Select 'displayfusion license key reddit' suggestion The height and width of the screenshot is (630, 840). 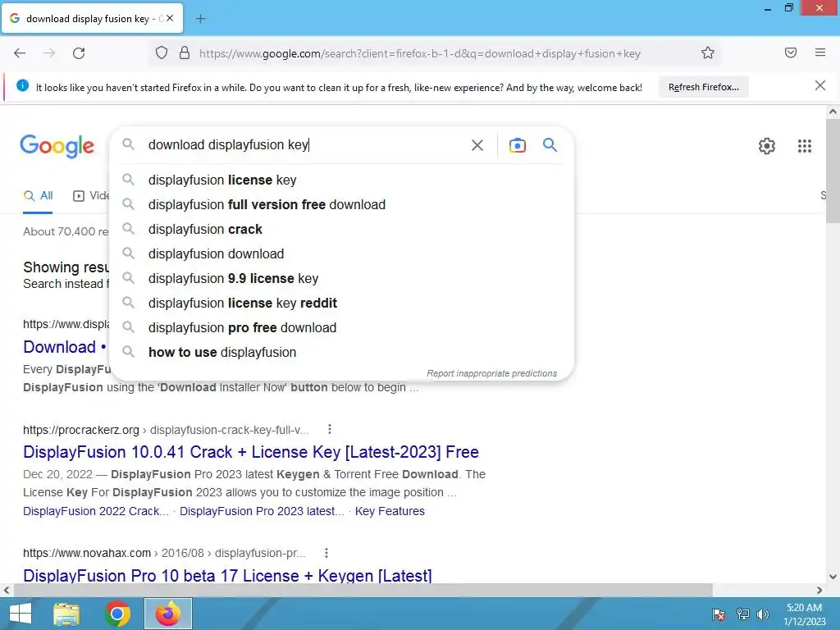(x=341, y=304)
